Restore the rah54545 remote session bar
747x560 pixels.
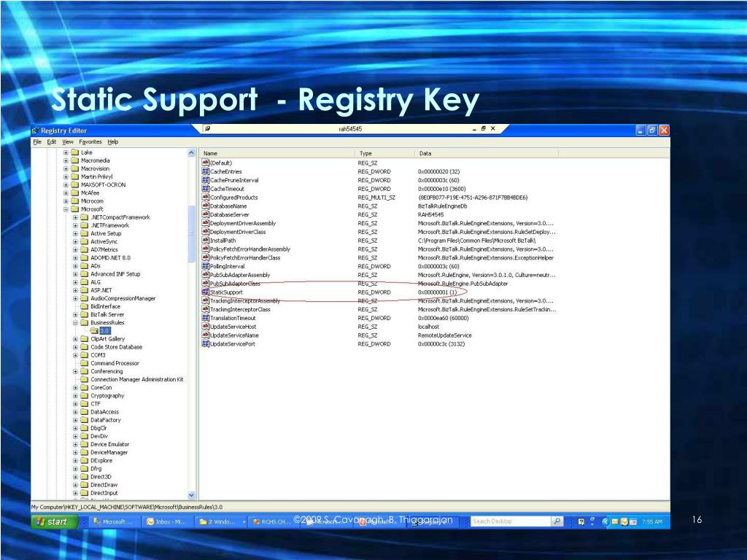click(x=483, y=128)
